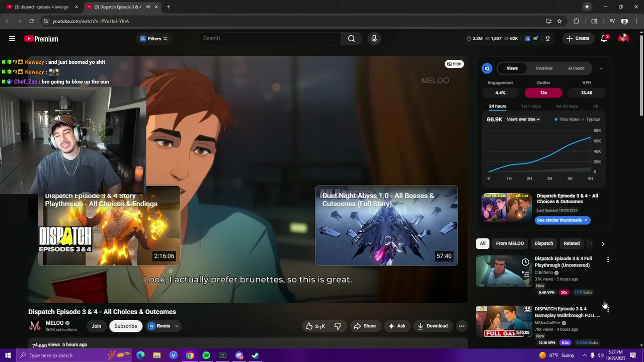Open a new browser tab
Image resolution: width=644 pixels, height=362 pixels.
(x=168, y=7)
